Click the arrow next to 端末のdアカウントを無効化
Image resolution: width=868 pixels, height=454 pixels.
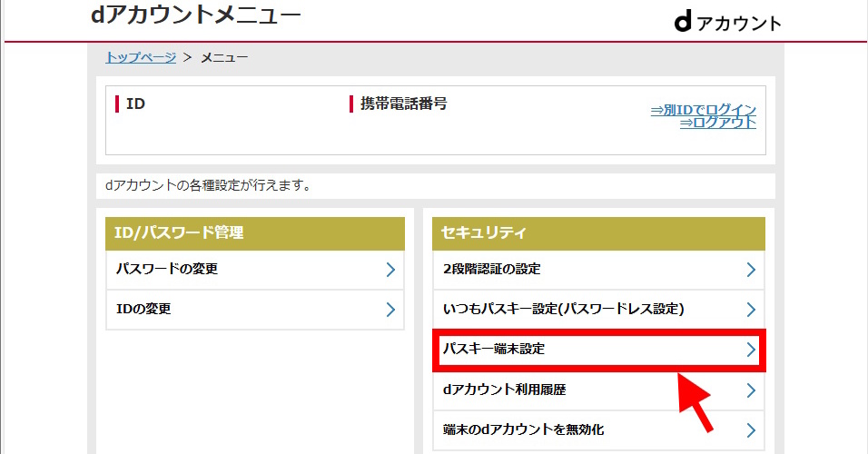click(x=751, y=429)
